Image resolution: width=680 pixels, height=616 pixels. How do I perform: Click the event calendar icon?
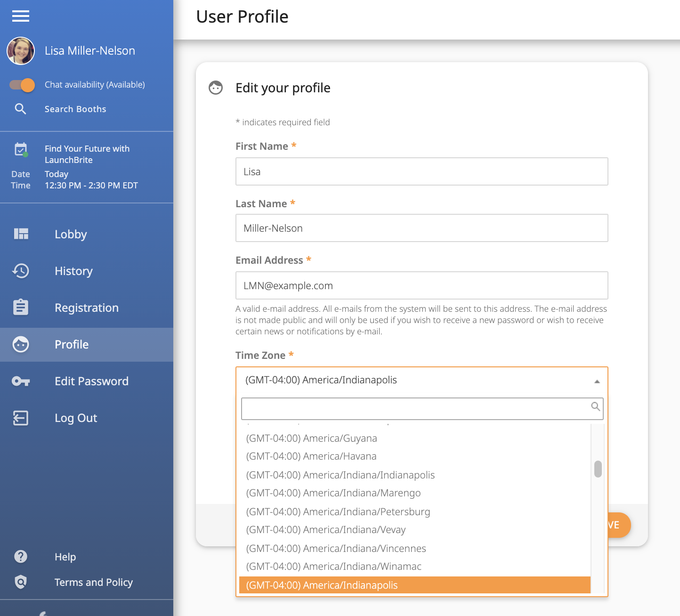(x=21, y=149)
